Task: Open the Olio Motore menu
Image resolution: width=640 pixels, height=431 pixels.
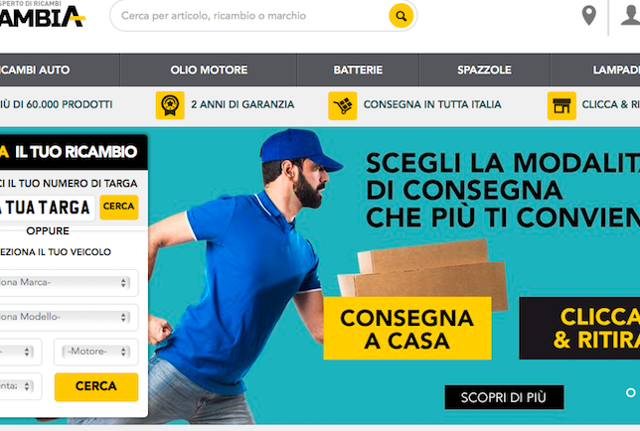Action: click(209, 70)
